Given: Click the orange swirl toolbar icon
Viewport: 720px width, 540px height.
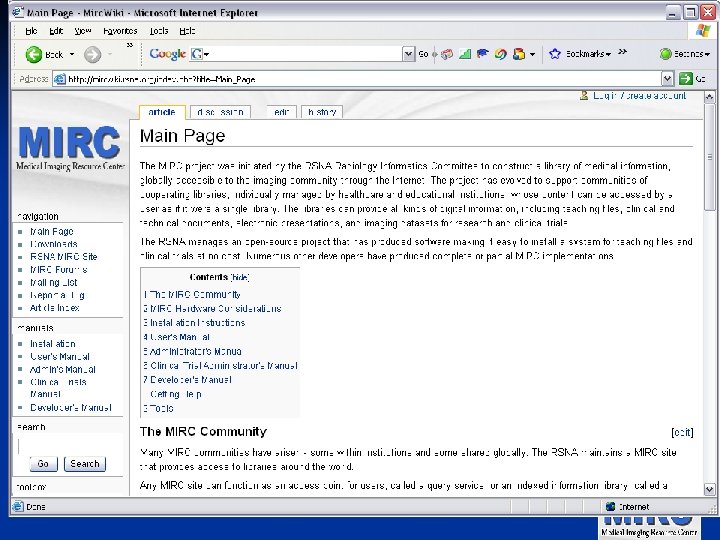Looking at the screenshot, I should tap(501, 54).
